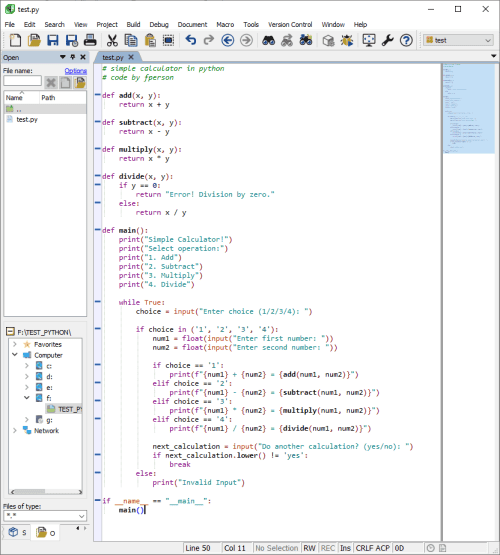Viewport: 500px width, 555px height.
Task: Expand the Favorites tree node
Action: pyautogui.click(x=15, y=344)
